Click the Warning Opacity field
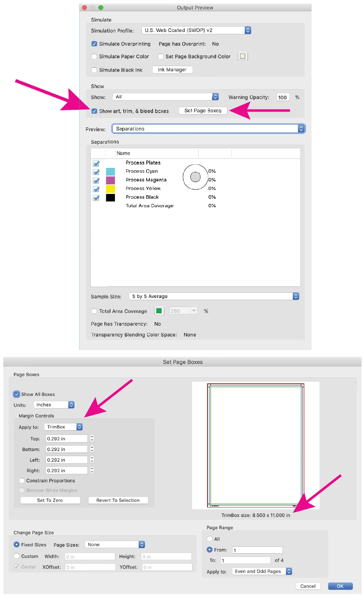This screenshot has height=596, width=364. tap(283, 97)
